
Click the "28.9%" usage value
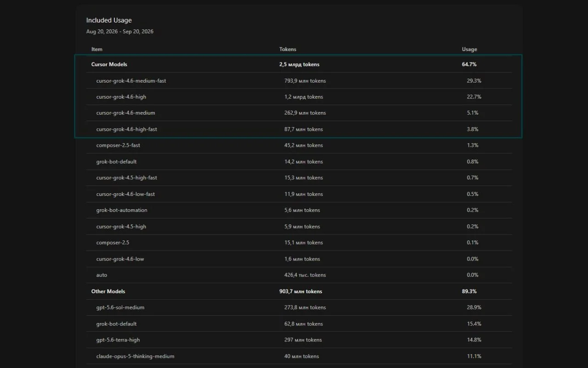click(x=474, y=307)
